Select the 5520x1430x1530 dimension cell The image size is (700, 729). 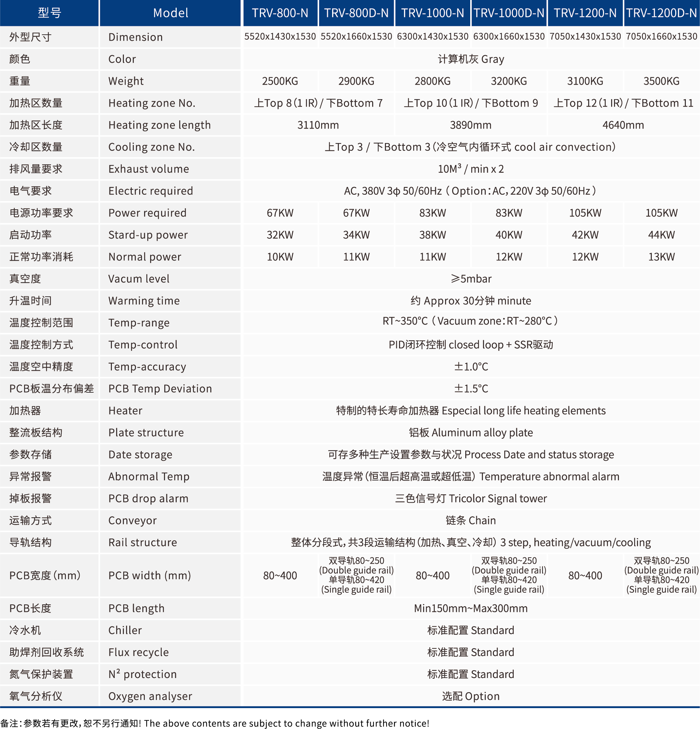click(280, 36)
